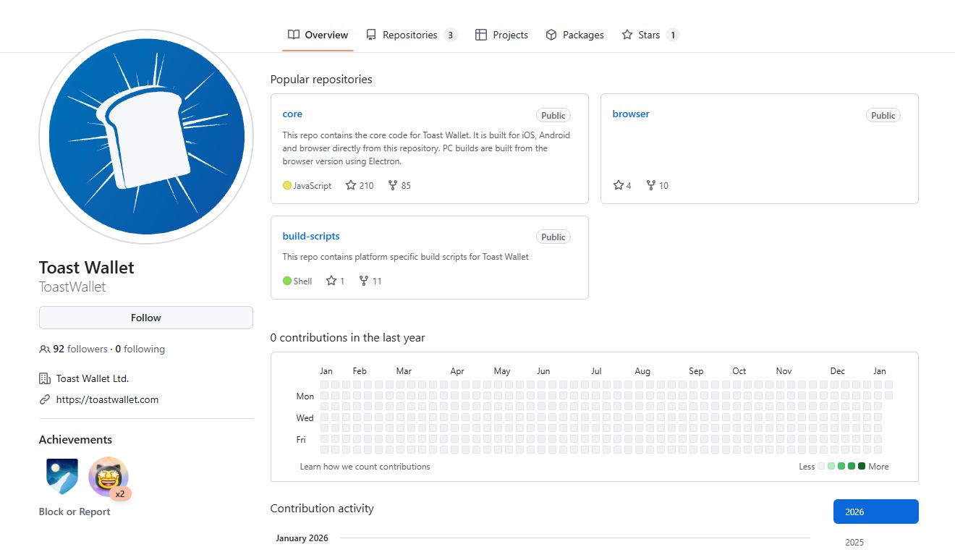Select year 2026 in contribution activity
The image size is (955, 560).
click(875, 512)
